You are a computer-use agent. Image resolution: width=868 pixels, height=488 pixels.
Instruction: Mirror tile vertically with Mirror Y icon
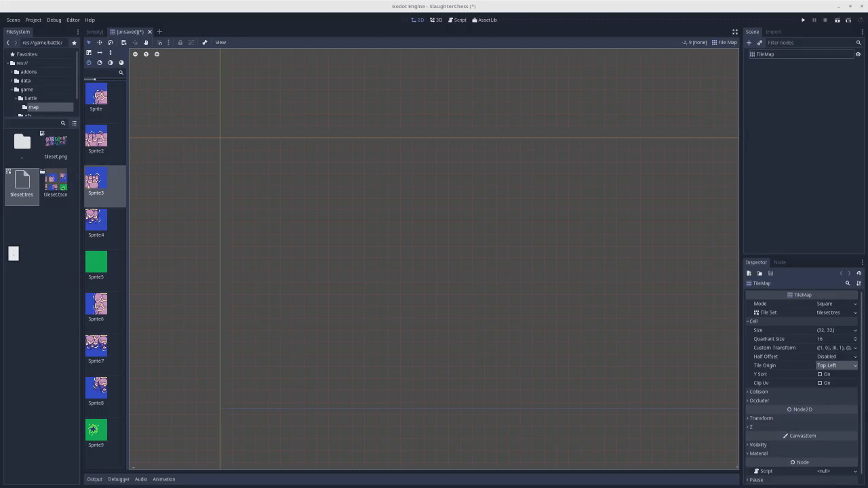110,52
